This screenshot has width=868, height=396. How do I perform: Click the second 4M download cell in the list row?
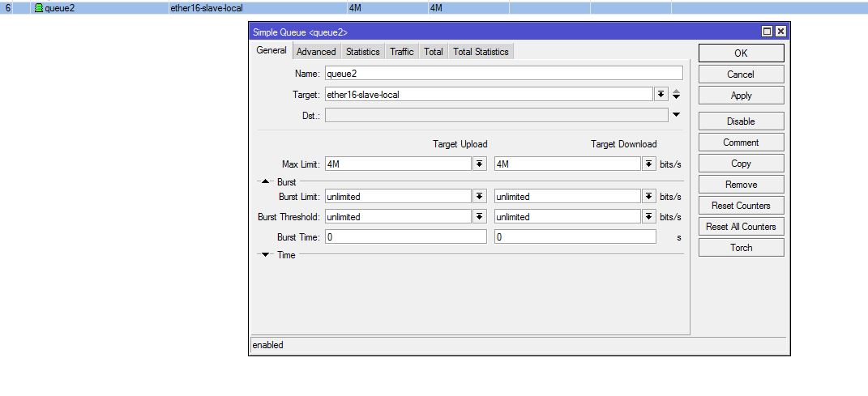(x=436, y=8)
